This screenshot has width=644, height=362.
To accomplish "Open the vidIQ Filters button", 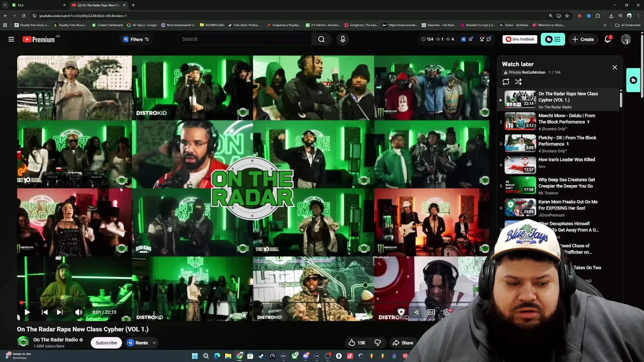I will click(136, 39).
